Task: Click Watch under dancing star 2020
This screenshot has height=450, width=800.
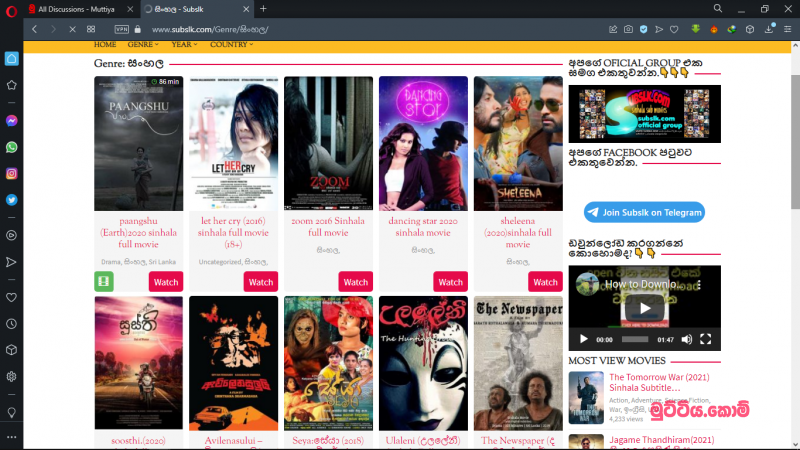Action: click(451, 282)
